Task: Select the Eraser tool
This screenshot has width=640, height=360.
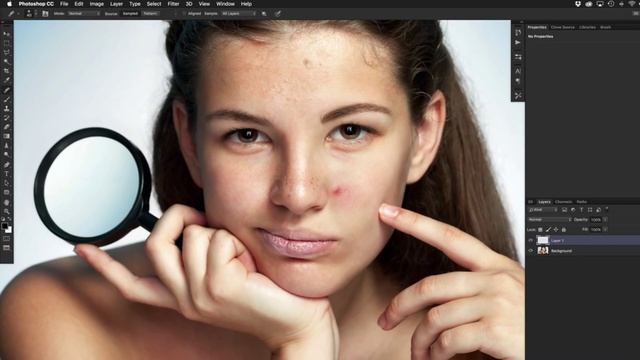Action: [x=7, y=127]
